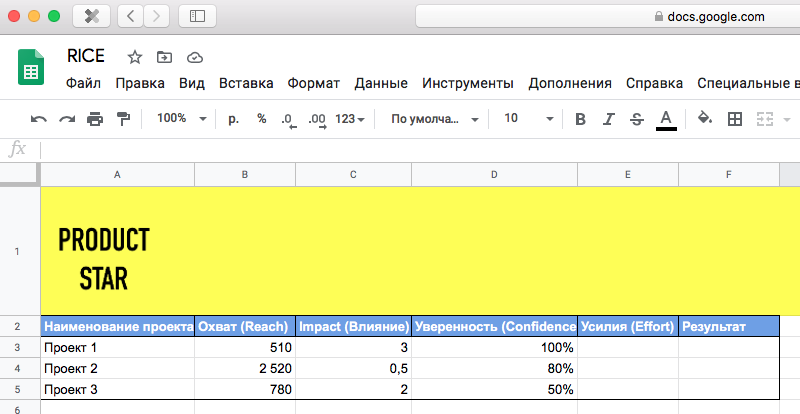
Task: Print the spreadsheet using printer icon
Action: (95, 119)
